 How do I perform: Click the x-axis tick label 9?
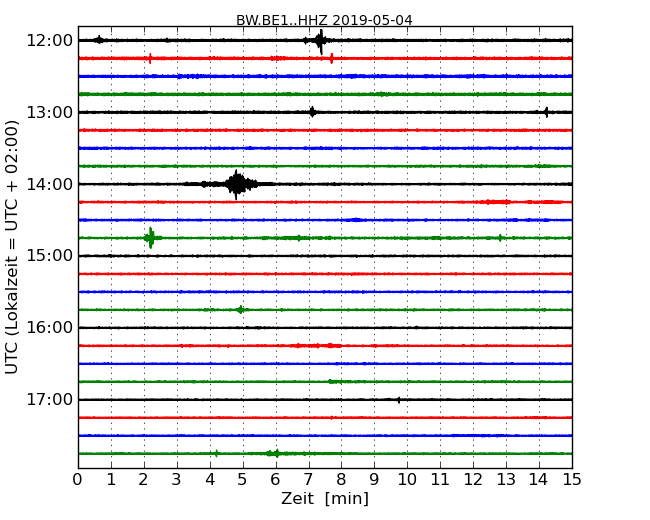click(x=374, y=480)
